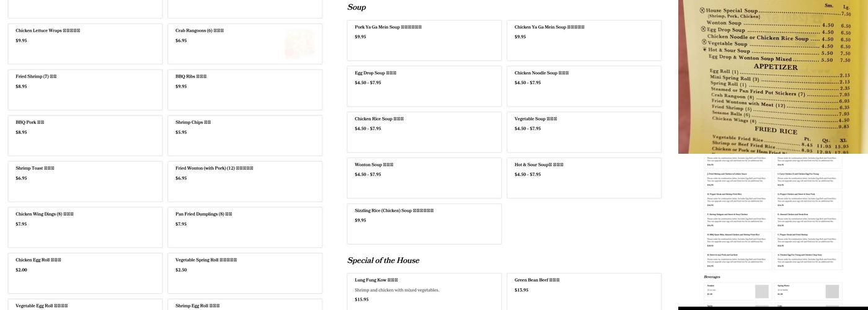The height and width of the screenshot is (310, 868).
Task: Select Lung Fung Kow house special
Action: point(424,290)
